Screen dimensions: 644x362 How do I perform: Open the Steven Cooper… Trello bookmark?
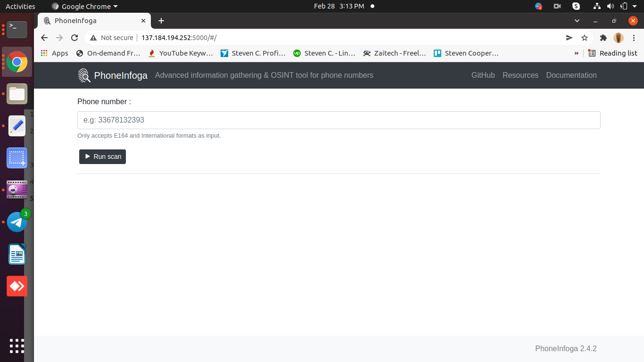pyautogui.click(x=467, y=53)
